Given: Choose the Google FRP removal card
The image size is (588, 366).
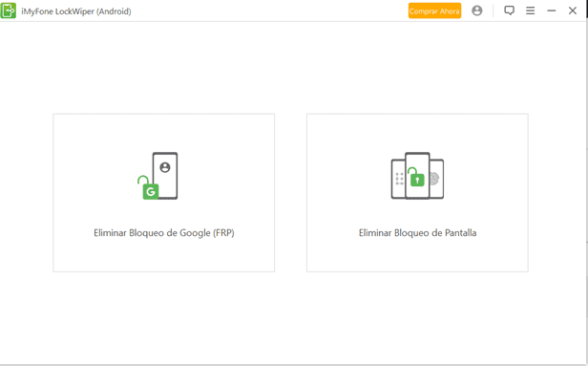Looking at the screenshot, I should pos(164,193).
